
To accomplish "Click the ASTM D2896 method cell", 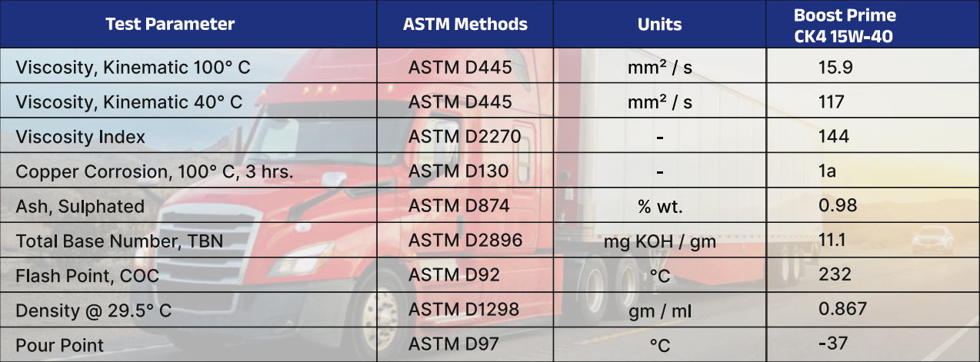I will click(465, 241).
